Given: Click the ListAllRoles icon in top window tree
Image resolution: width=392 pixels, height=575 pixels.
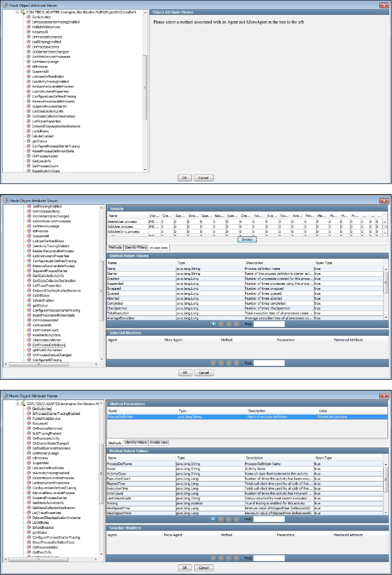Looking at the screenshot, I should tap(29, 131).
